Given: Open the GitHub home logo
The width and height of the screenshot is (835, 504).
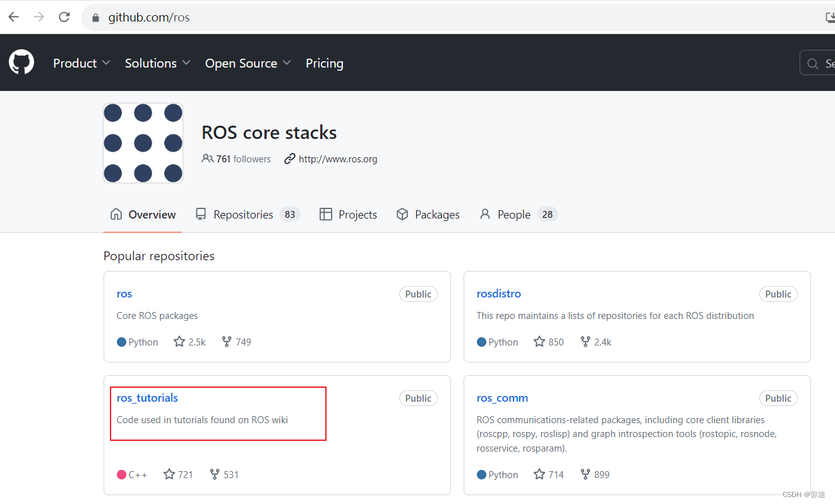Looking at the screenshot, I should tap(21, 63).
